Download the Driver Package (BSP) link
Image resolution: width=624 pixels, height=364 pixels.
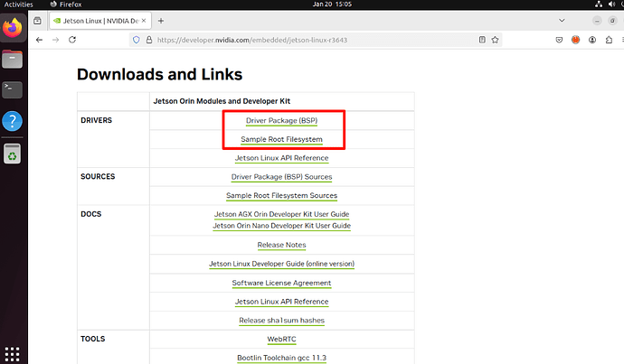(282, 120)
